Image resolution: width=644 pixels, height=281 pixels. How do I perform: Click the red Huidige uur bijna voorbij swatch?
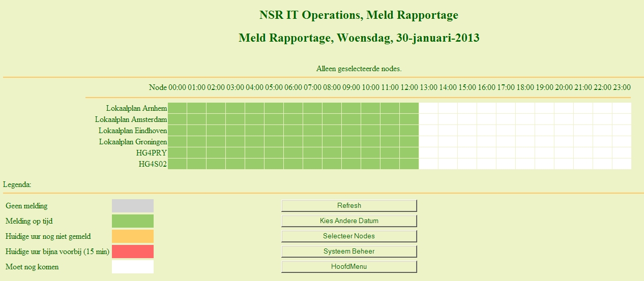coord(133,252)
